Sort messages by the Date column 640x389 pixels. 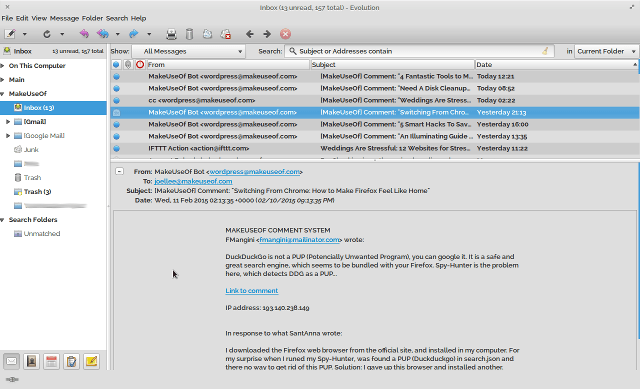point(556,64)
